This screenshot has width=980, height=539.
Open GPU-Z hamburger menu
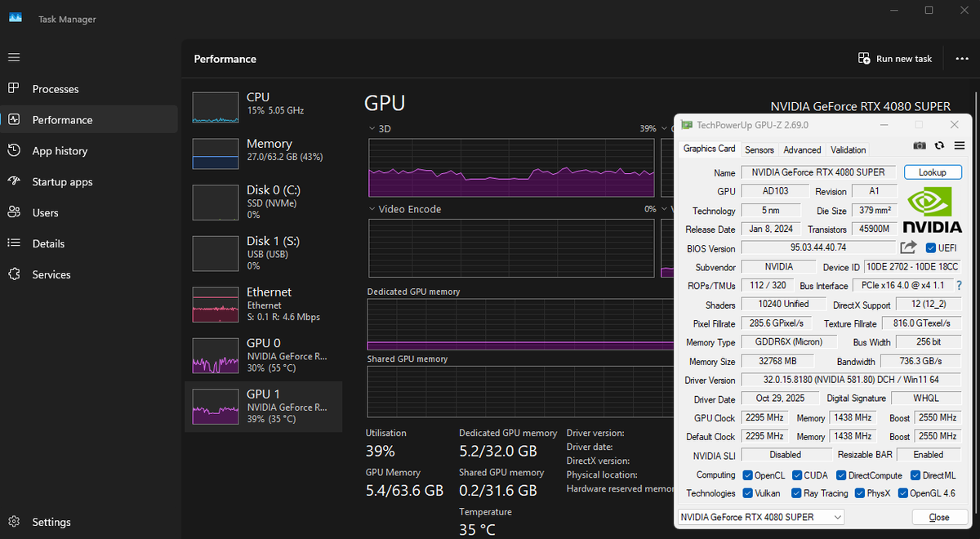pyautogui.click(x=960, y=145)
